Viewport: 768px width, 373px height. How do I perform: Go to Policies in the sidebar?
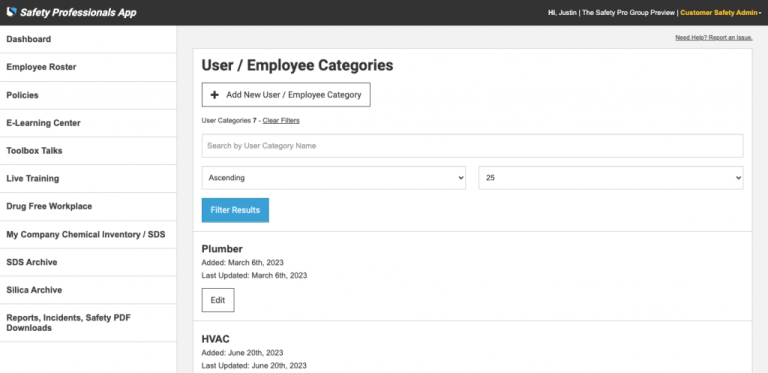coord(88,95)
